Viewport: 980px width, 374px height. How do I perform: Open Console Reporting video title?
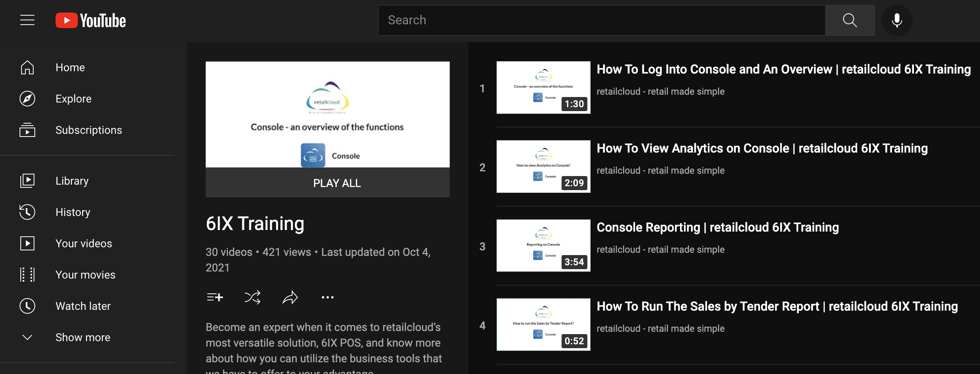[718, 227]
